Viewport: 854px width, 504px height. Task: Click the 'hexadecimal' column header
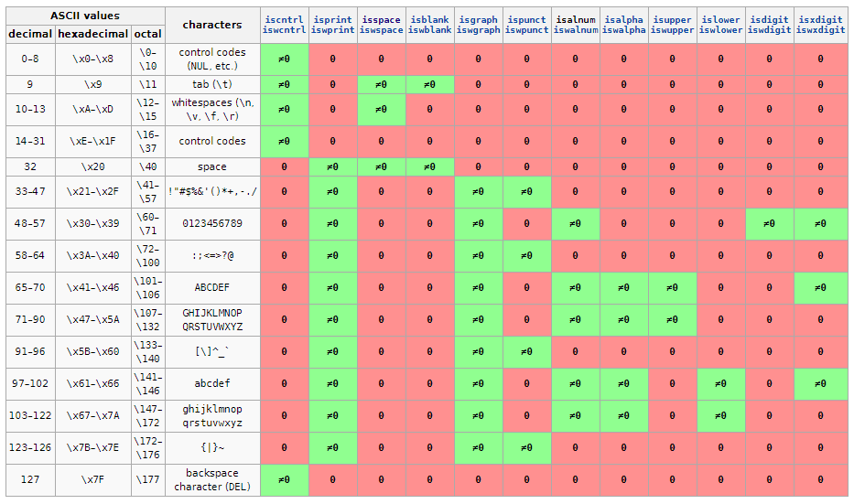93,34
